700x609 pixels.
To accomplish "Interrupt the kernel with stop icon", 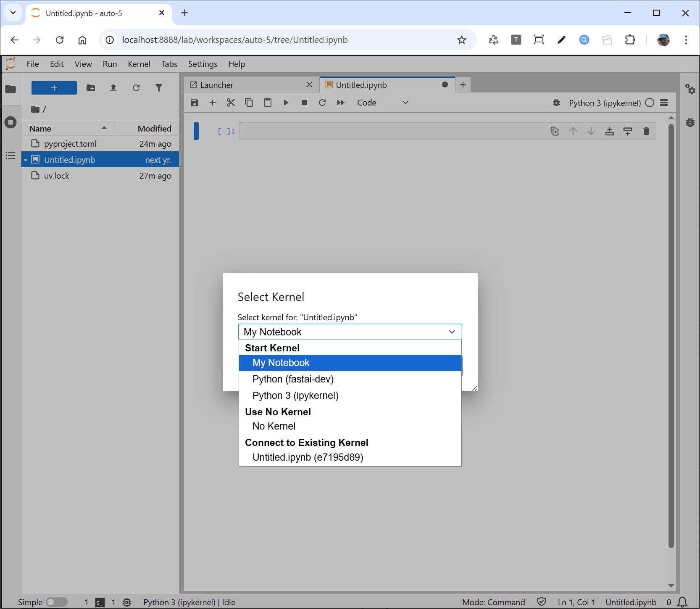I will click(304, 103).
